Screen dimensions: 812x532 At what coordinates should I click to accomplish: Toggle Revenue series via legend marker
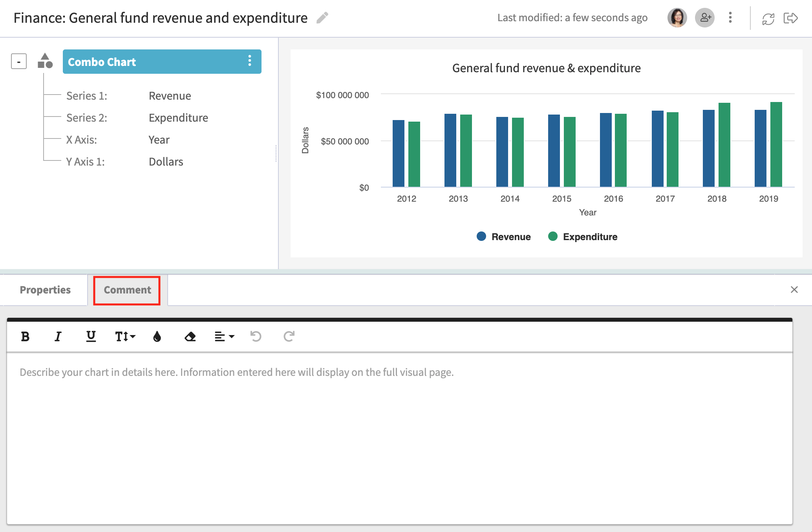(x=481, y=237)
